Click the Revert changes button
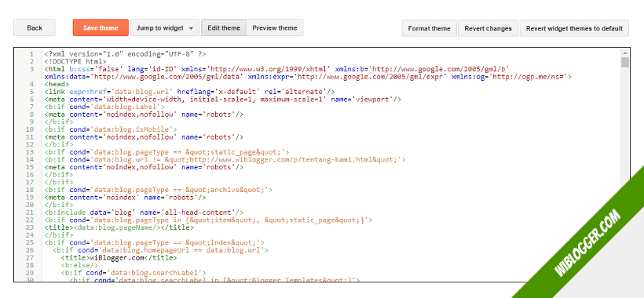644x298 pixels. point(488,28)
